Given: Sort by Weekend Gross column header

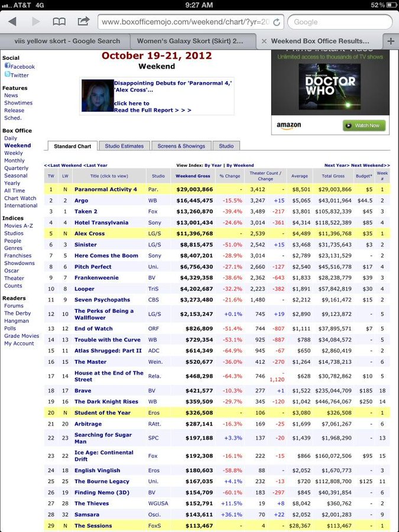Looking at the screenshot, I should (x=193, y=176).
